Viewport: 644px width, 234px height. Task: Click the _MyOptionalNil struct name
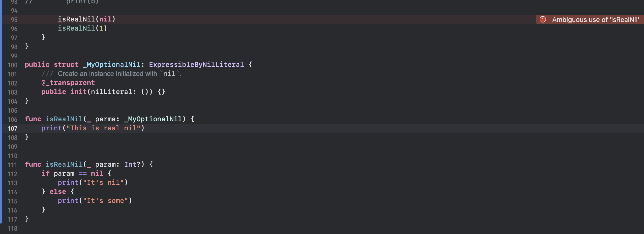[111, 65]
